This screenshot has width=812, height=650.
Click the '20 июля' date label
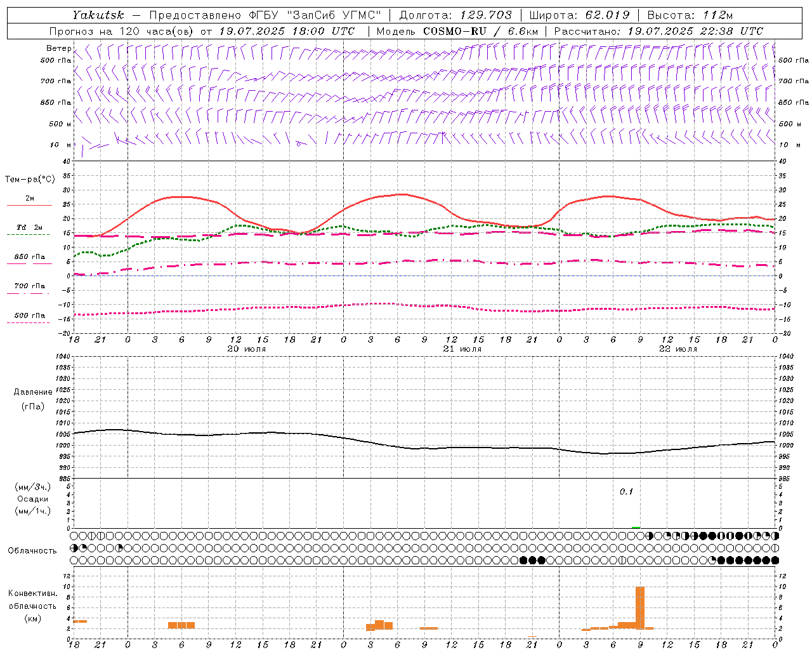click(x=247, y=349)
